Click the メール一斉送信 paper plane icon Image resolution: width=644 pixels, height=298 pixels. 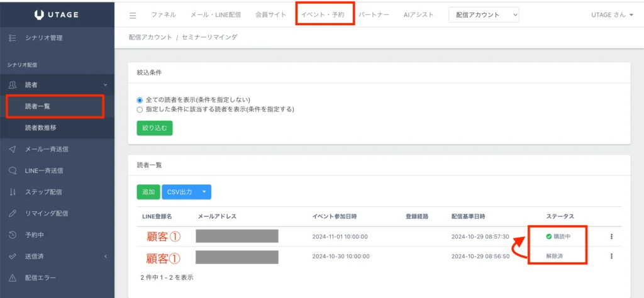tap(13, 149)
